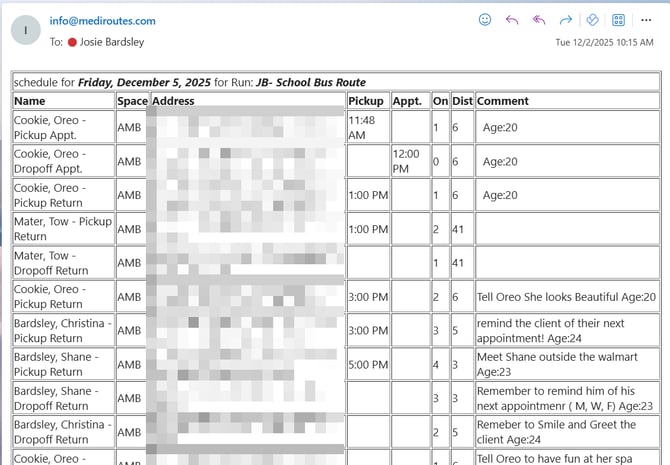670x465 pixels.
Task: Click the Address column header
Action: point(173,101)
